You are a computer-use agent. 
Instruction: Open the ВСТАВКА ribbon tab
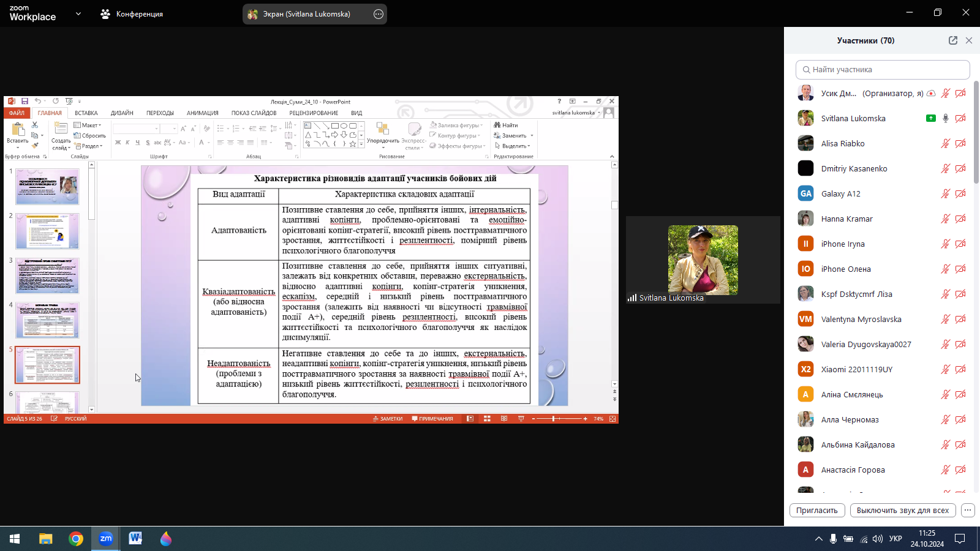point(86,113)
